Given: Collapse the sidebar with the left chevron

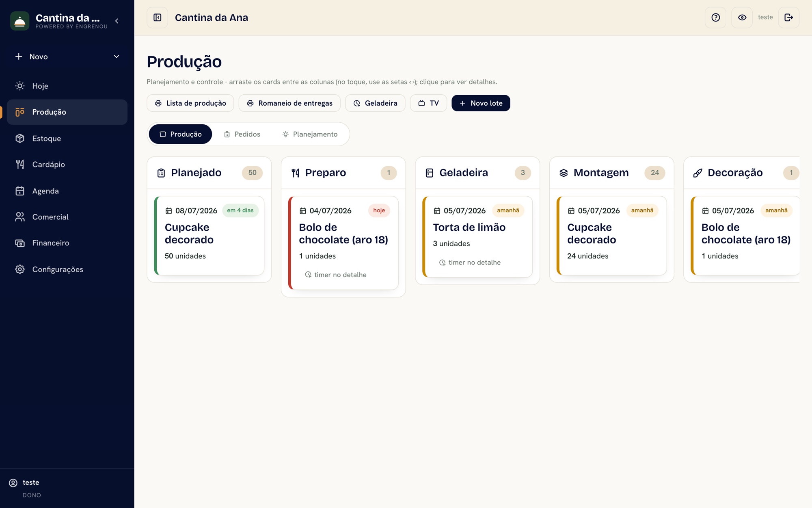Looking at the screenshot, I should tap(117, 21).
